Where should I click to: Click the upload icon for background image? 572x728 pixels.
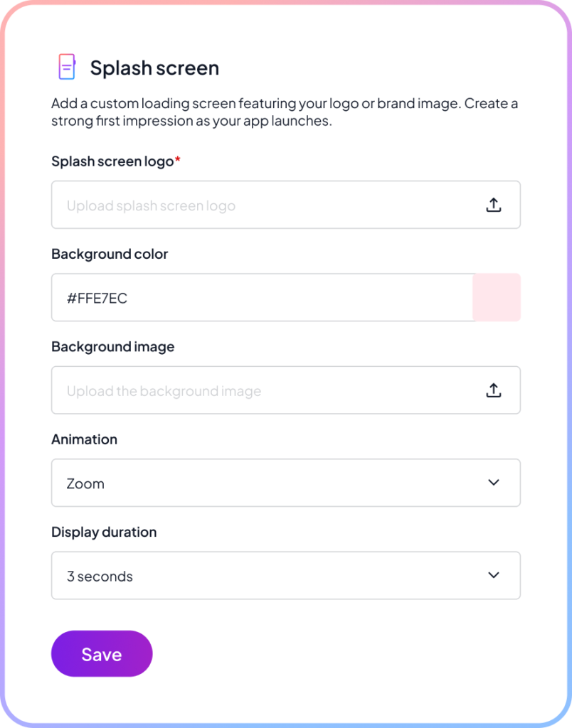[494, 390]
